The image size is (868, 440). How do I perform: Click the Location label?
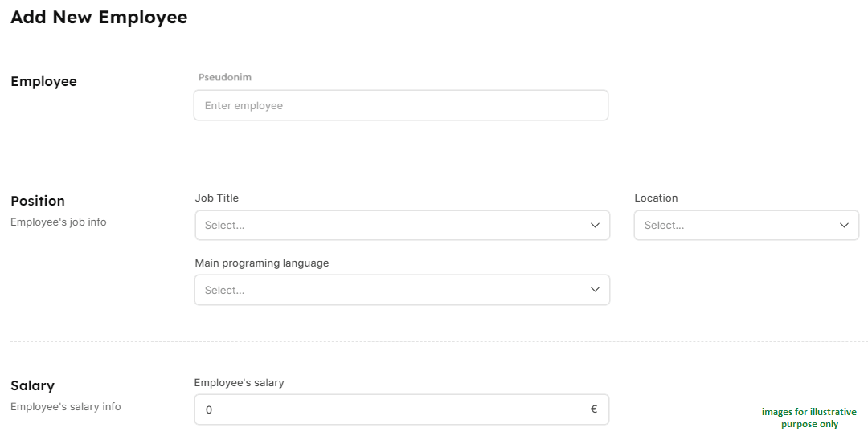pyautogui.click(x=656, y=198)
